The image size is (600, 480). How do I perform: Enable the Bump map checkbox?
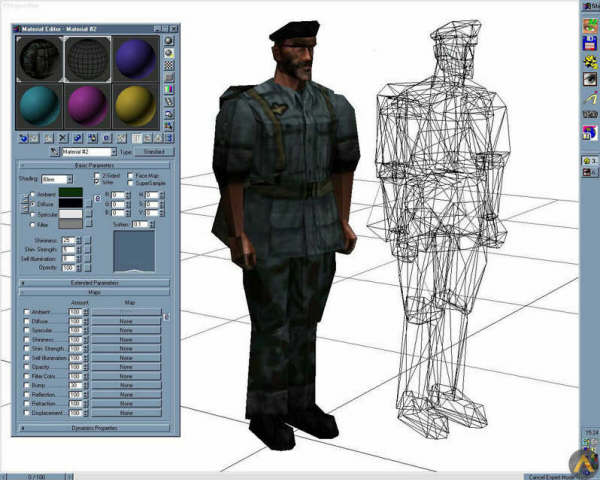click(x=26, y=384)
